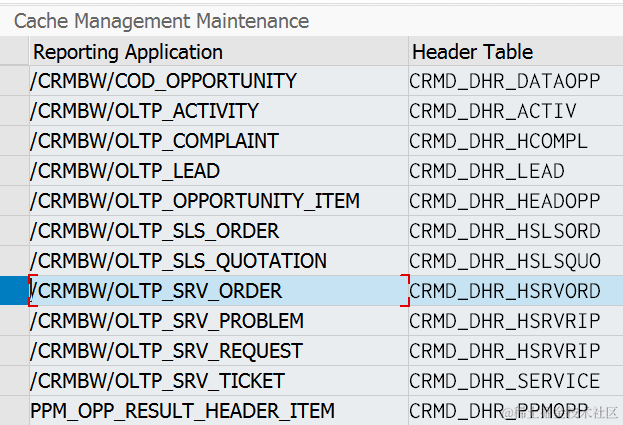623x425 pixels.
Task: Select the /CRMBW/OLTP_SRV_REQUEST cell
Action: coord(219,351)
